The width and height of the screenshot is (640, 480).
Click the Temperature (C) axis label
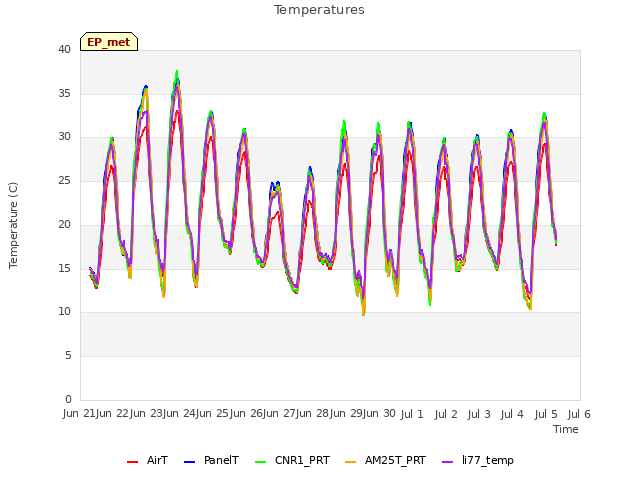tap(13, 225)
